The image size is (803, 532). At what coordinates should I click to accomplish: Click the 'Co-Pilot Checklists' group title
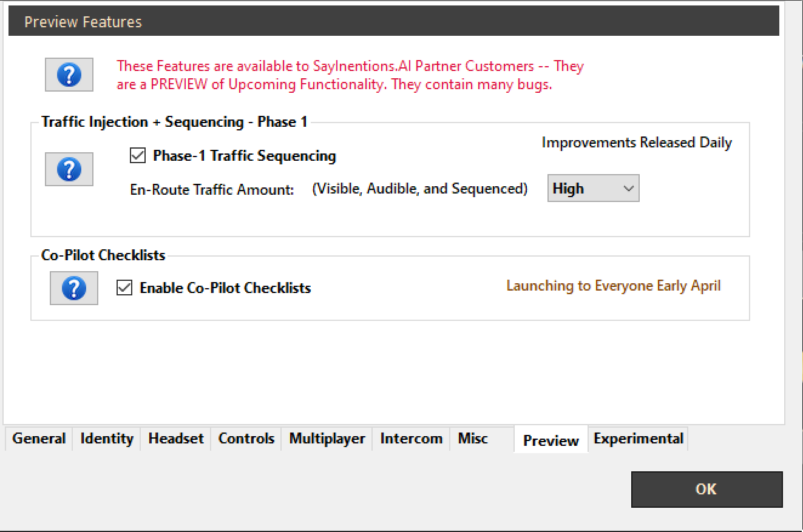(x=103, y=255)
